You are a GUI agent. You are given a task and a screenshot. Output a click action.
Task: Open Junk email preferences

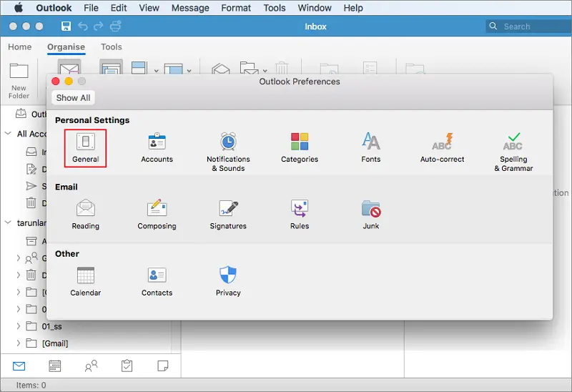[x=371, y=215]
